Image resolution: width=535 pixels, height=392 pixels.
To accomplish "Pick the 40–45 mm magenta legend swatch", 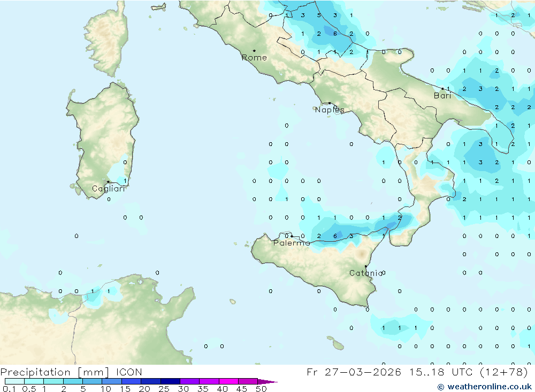I will [228, 381].
